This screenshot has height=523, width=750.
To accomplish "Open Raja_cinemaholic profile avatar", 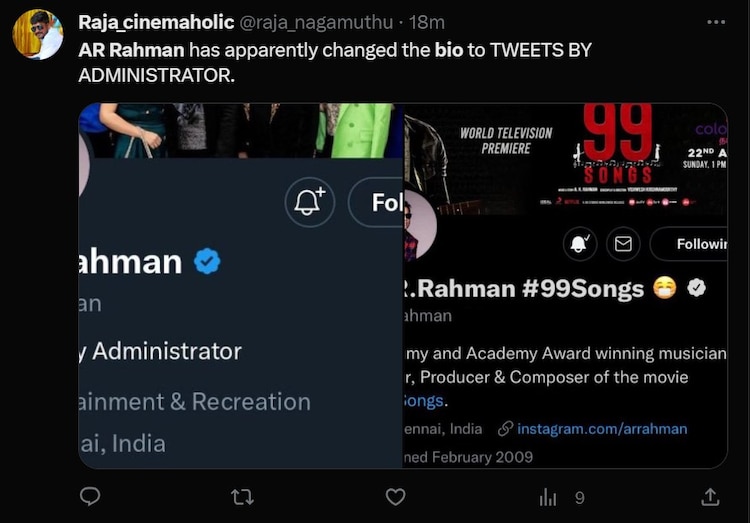I will click(x=38, y=36).
